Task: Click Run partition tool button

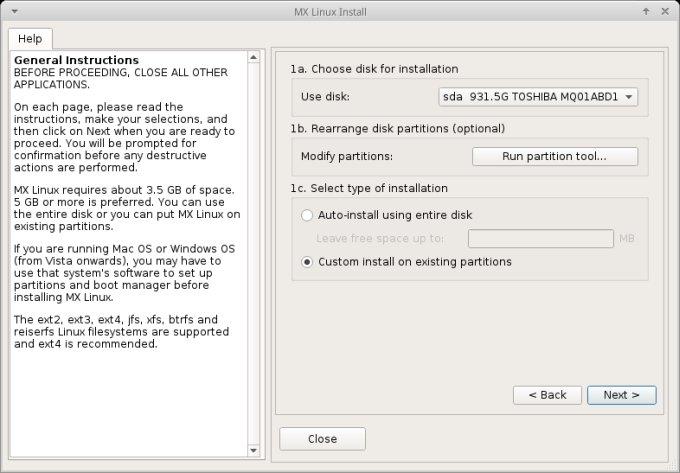Action: tap(555, 156)
